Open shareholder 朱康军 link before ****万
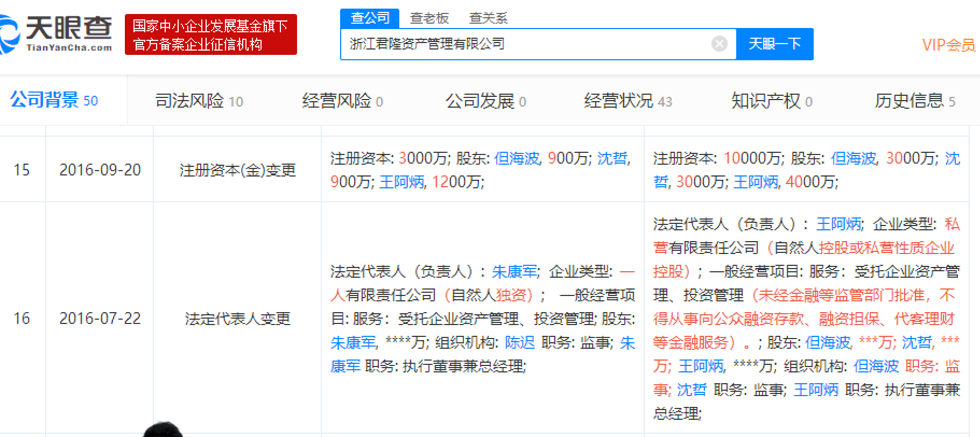This screenshot has width=980, height=437. pyautogui.click(x=353, y=342)
